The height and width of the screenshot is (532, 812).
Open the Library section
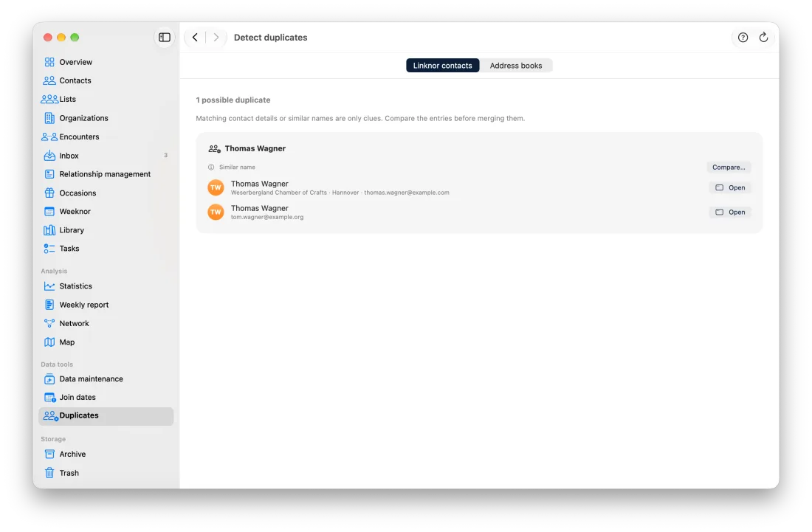[x=106, y=229]
